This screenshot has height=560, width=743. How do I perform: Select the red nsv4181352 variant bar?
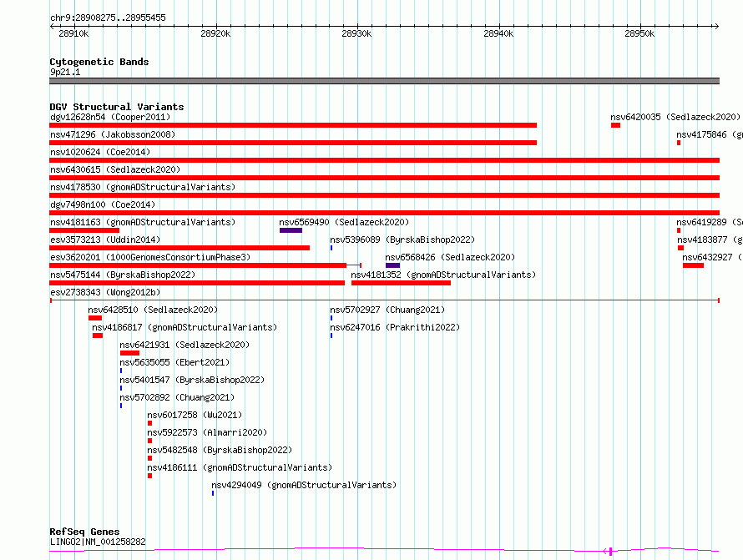tap(401, 283)
